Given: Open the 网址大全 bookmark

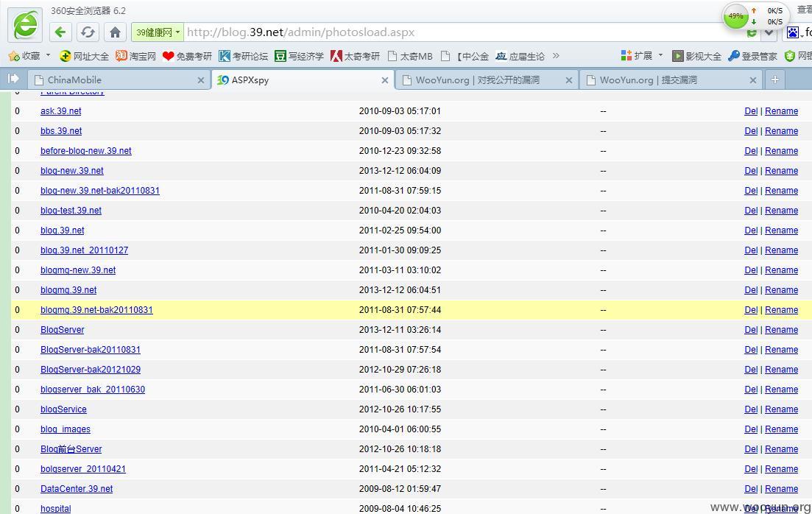Looking at the screenshot, I should tap(85, 56).
